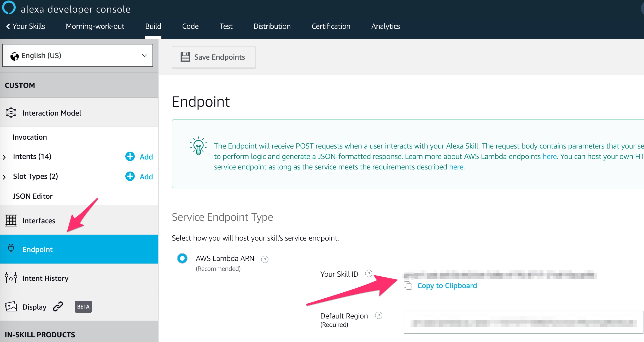Viewport: 644px width, 342px height.
Task: Switch to the Code tab
Action: coord(190,26)
